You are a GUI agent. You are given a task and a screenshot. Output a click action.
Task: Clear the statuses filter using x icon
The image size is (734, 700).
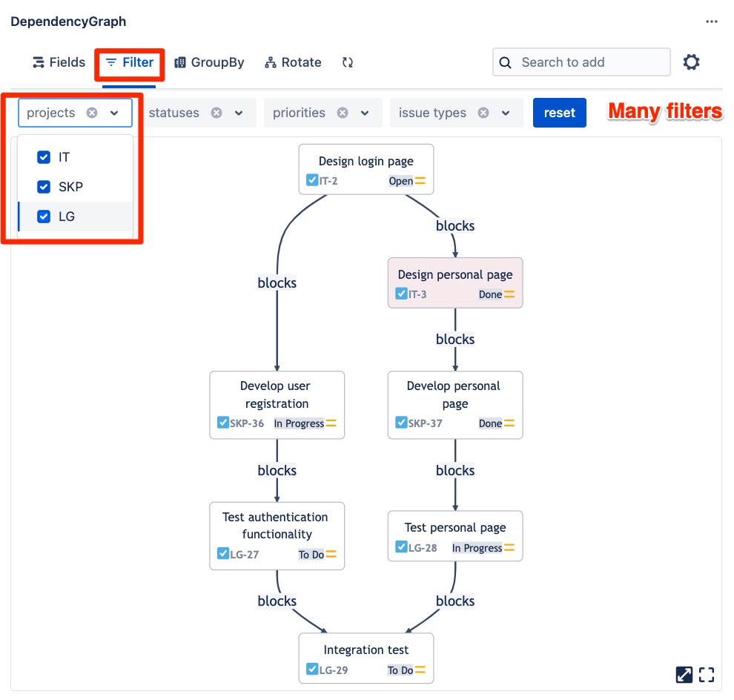216,113
